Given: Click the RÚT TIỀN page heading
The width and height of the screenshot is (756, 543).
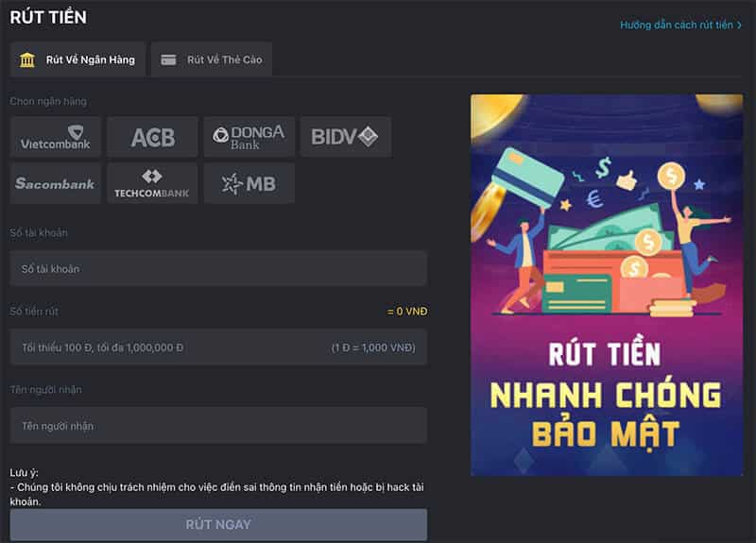Looking at the screenshot, I should tap(48, 17).
